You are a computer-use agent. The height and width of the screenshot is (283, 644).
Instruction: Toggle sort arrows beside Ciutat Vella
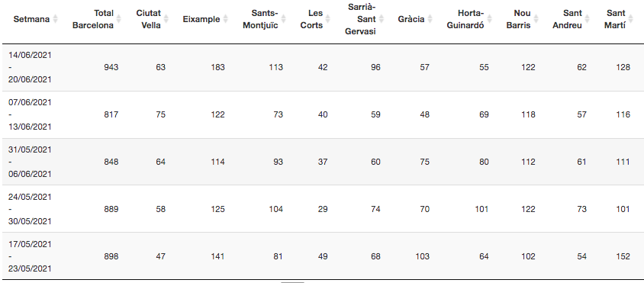pos(166,19)
